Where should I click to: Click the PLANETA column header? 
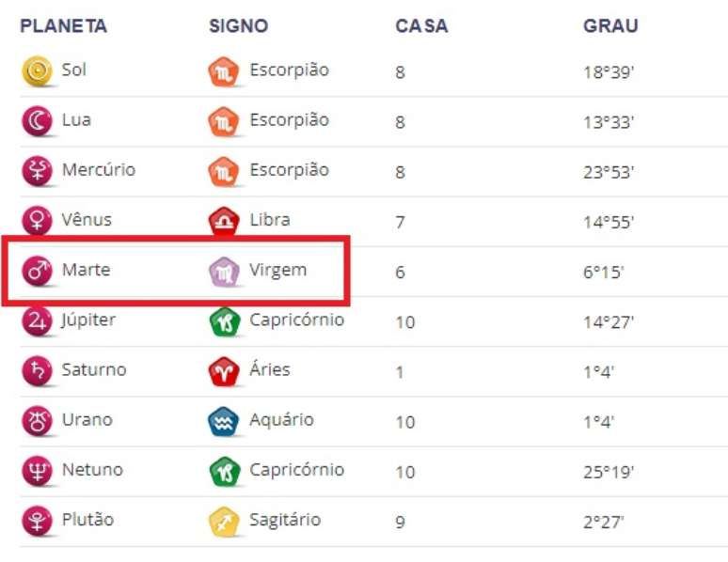pos(63,26)
